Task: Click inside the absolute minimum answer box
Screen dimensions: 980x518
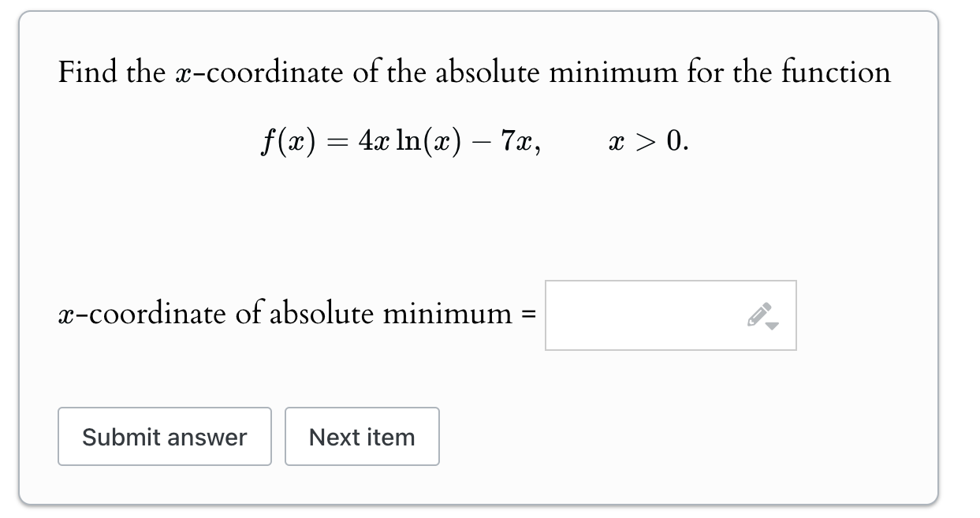Action: 647,315
